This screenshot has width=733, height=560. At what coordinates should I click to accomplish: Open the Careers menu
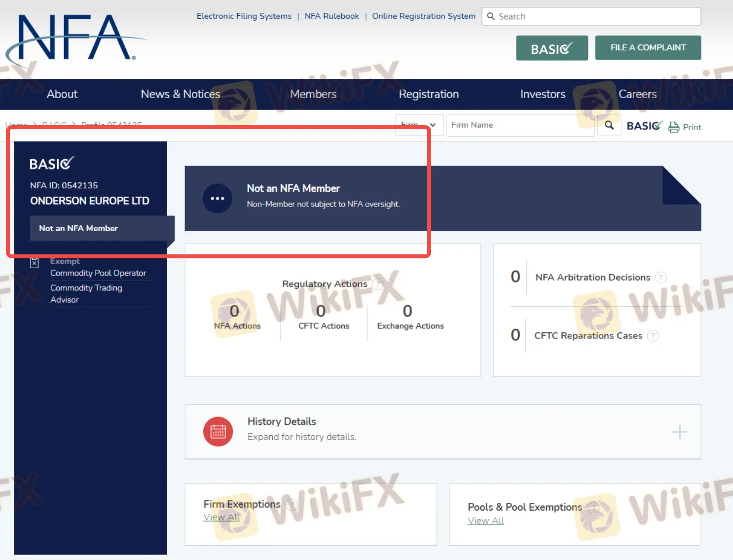click(x=638, y=94)
